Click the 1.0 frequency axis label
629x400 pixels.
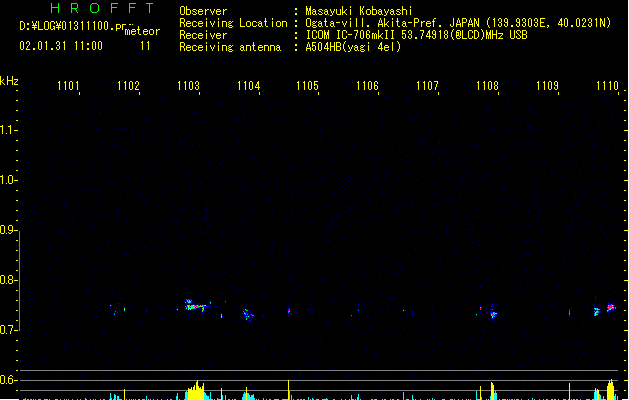(x=8, y=180)
